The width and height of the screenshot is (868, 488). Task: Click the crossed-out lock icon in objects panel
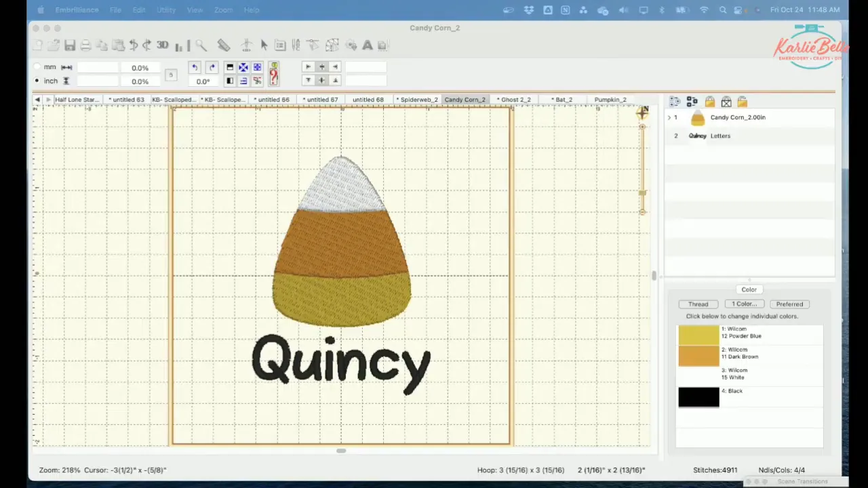click(x=726, y=102)
